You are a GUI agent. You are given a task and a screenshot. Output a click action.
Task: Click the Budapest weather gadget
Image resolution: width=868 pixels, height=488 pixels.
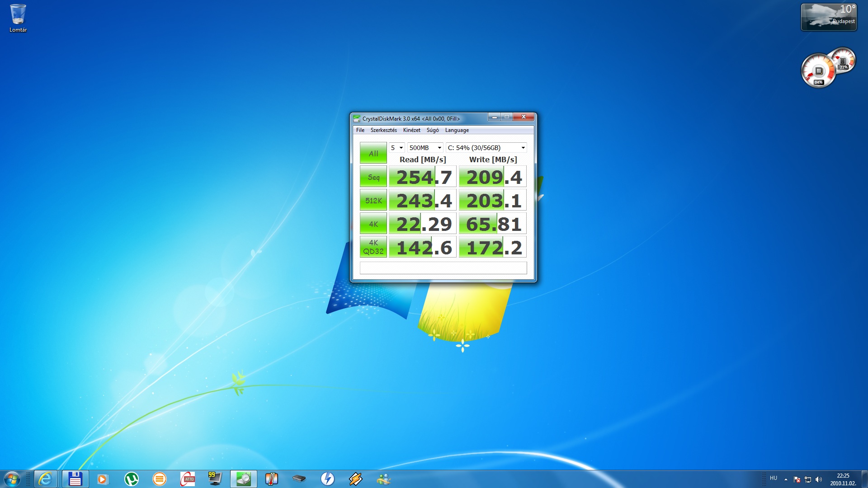[x=829, y=17]
